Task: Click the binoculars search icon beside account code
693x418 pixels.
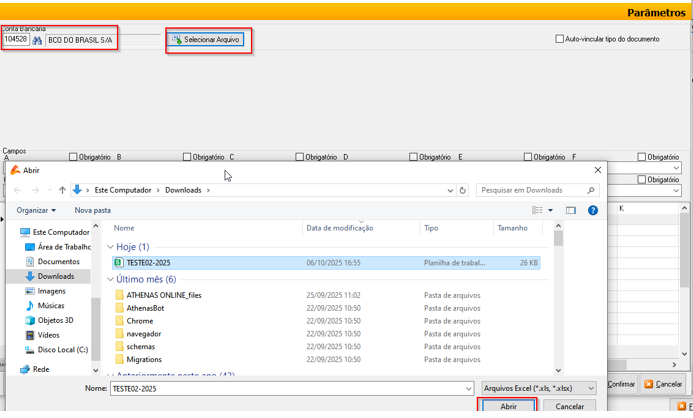Action: tap(38, 40)
